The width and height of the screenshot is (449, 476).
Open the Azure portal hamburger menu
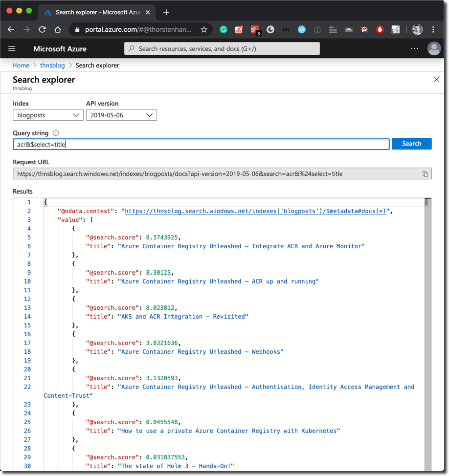tap(12, 48)
